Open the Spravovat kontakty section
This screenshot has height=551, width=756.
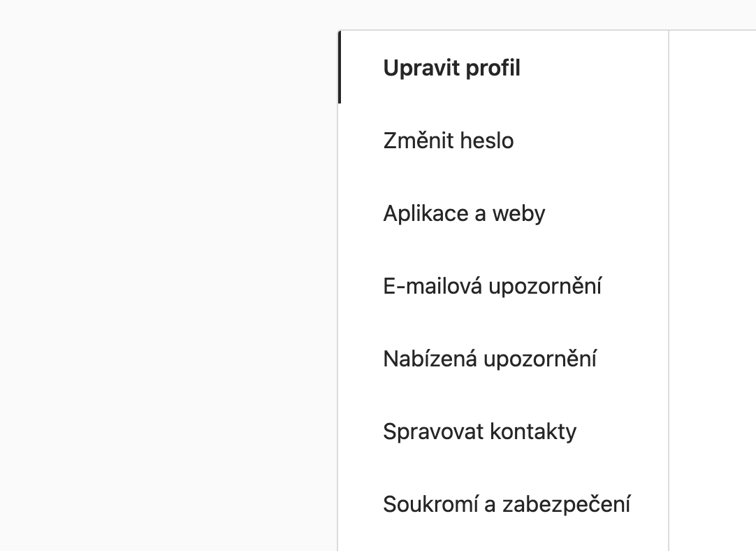(x=479, y=431)
